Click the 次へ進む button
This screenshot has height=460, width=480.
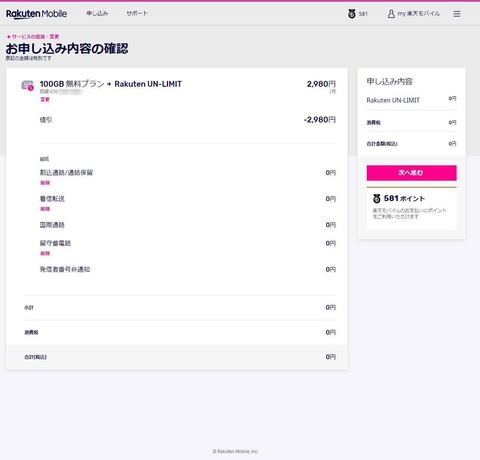[x=412, y=173]
